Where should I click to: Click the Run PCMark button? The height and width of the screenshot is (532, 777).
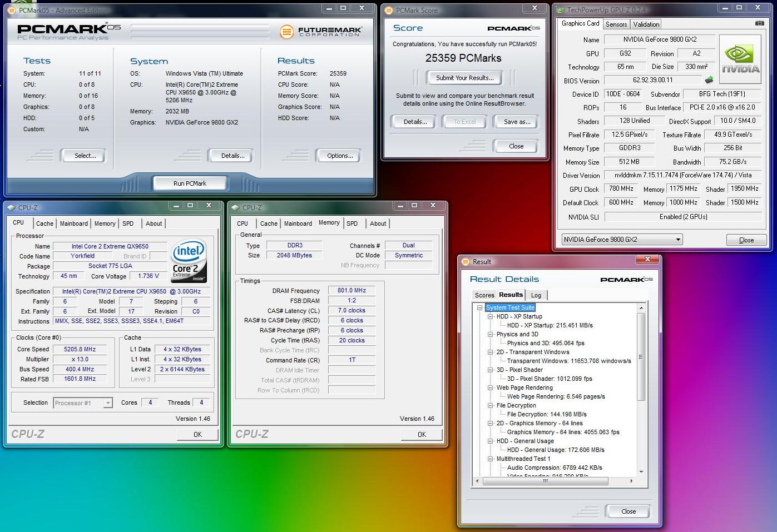[x=190, y=183]
